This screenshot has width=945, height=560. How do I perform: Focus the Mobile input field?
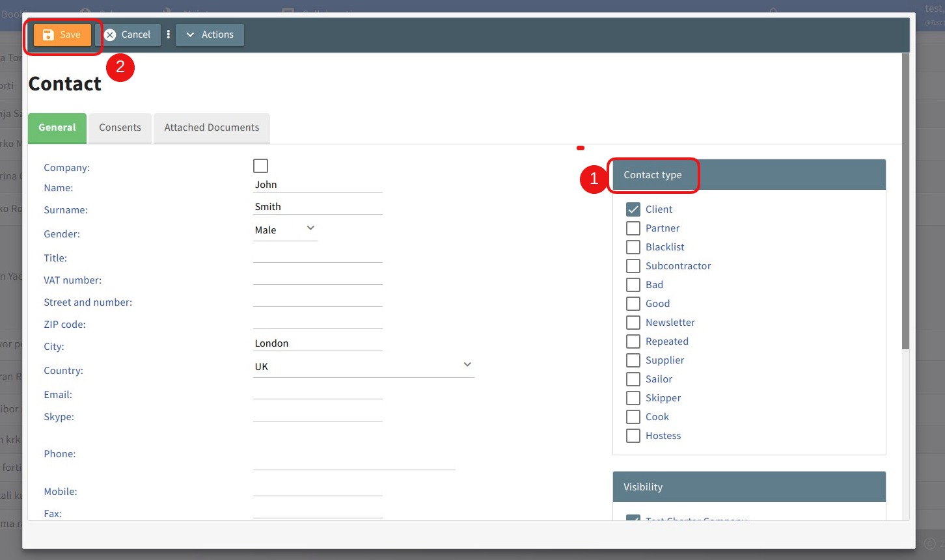click(318, 488)
